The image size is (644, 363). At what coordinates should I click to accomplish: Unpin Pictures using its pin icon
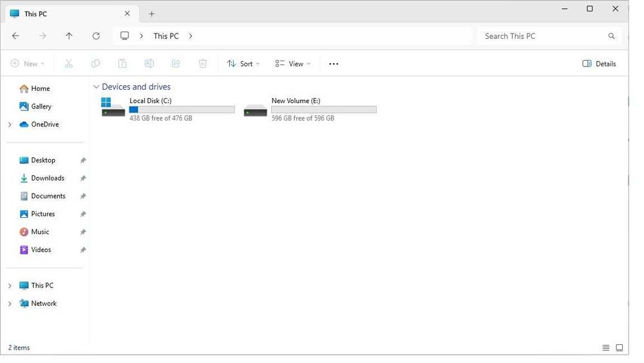point(83,214)
